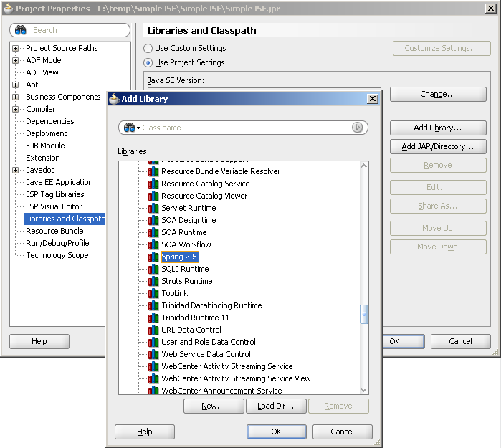Click the URL Data Control library icon

[153, 330]
